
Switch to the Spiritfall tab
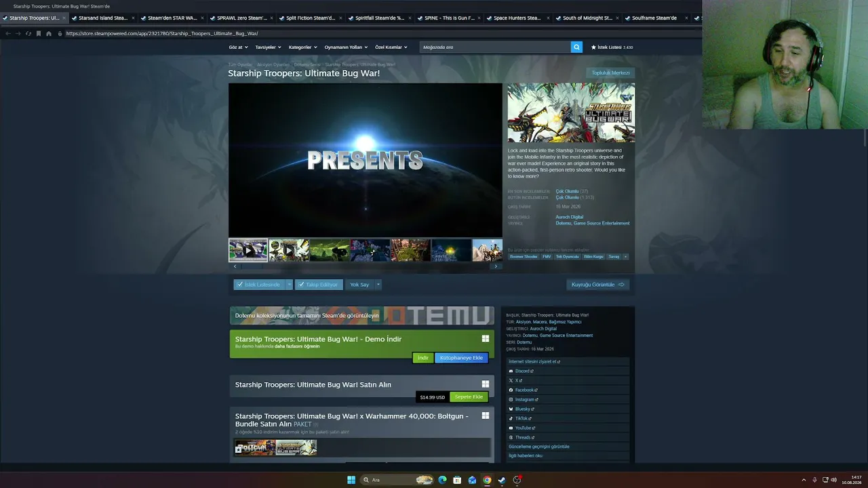pos(380,18)
